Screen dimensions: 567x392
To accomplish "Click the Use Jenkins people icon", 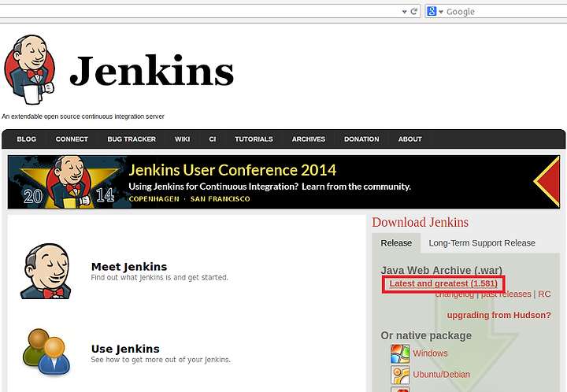I will pos(46,353).
